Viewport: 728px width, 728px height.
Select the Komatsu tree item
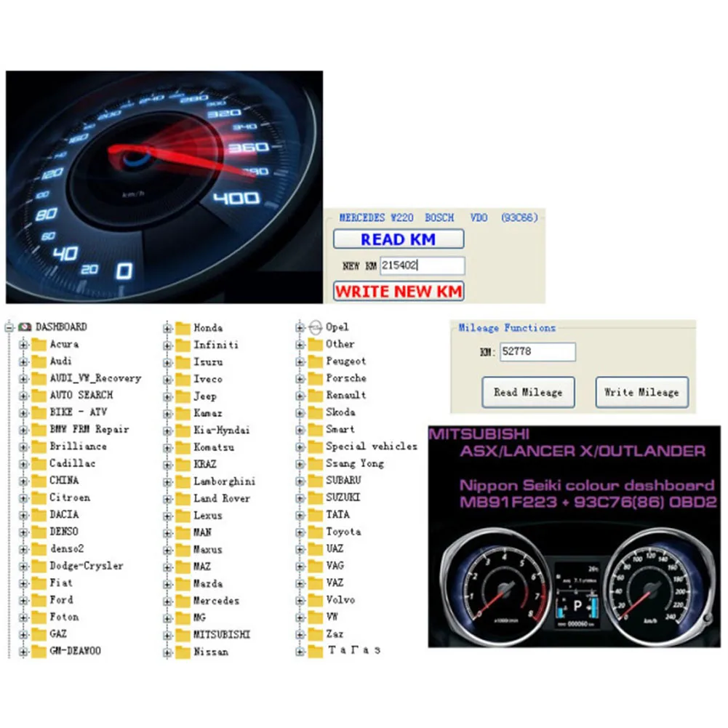coord(214,447)
